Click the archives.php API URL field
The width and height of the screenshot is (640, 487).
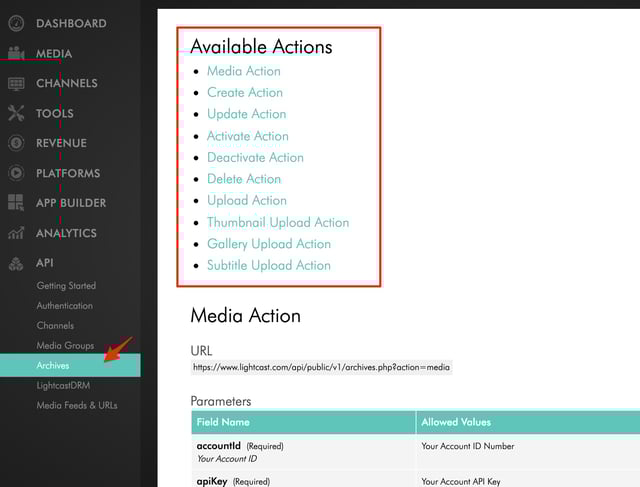(x=321, y=367)
